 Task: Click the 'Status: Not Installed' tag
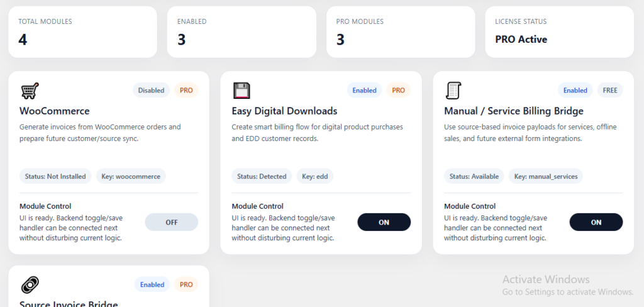[55, 176]
